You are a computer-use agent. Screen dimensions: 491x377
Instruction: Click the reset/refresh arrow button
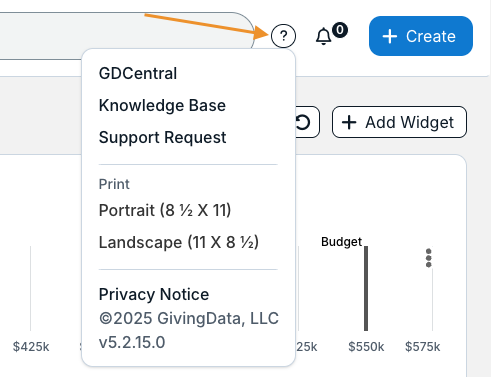click(x=304, y=122)
